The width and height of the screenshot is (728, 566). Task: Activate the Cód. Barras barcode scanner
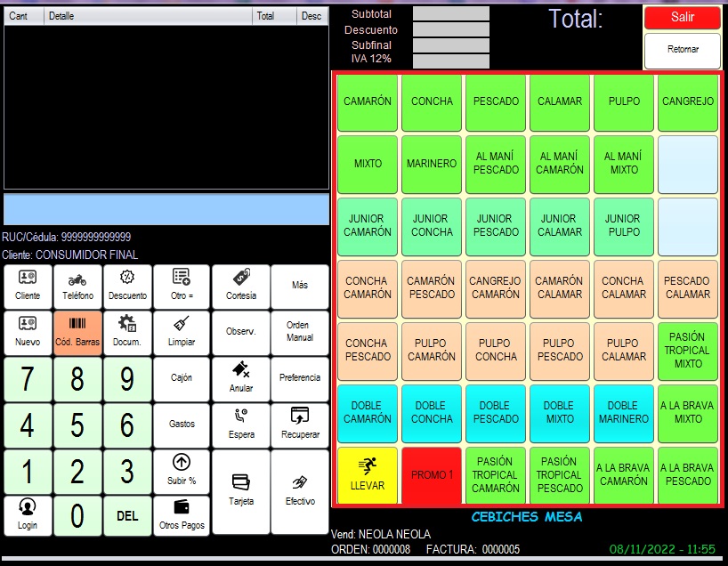point(77,333)
